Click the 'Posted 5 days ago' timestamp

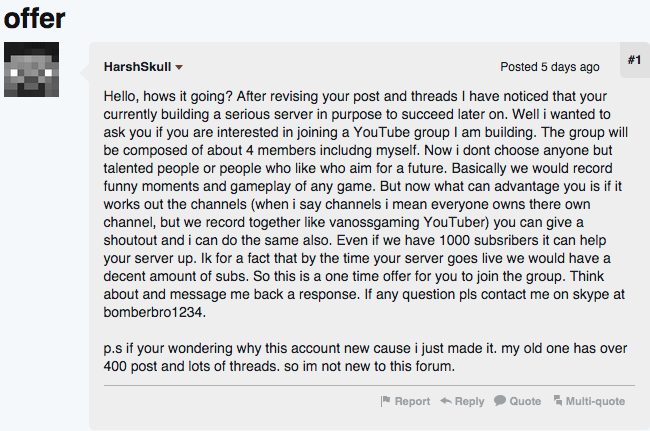click(549, 67)
